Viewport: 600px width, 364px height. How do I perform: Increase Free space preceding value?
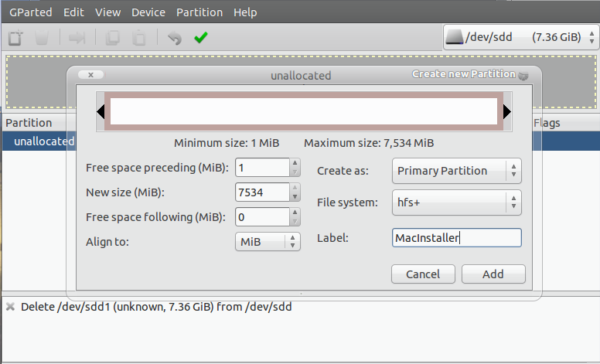coord(295,163)
